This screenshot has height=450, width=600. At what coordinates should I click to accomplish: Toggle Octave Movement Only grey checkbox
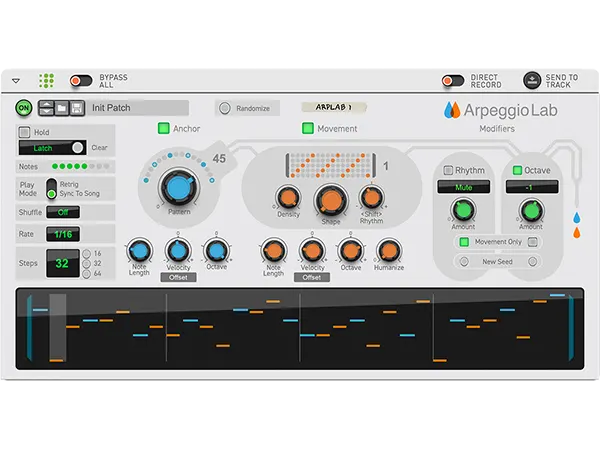[x=533, y=242]
